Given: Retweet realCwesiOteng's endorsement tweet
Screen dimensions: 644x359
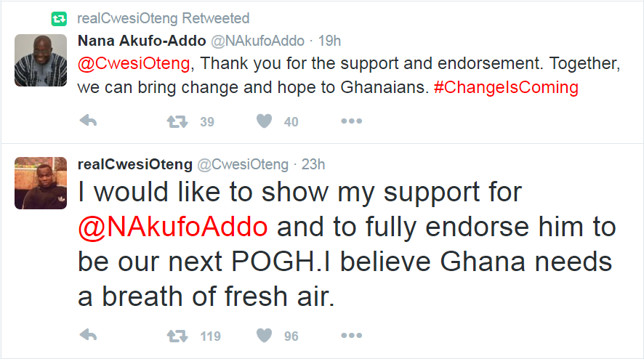Looking at the screenshot, I should pos(177,335).
